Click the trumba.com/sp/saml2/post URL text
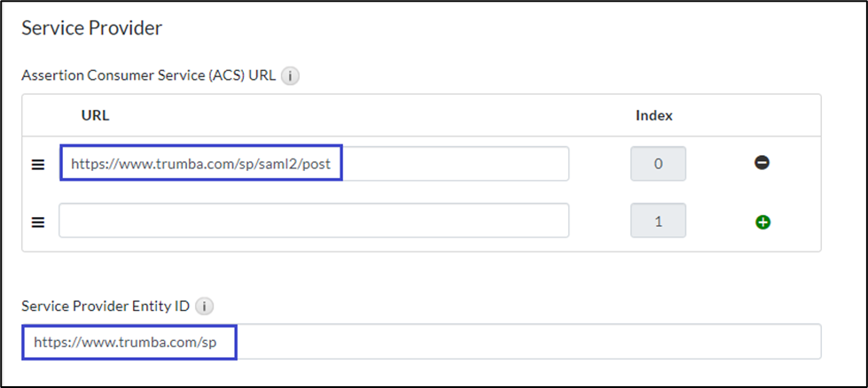The height and width of the screenshot is (388, 868). (200, 164)
